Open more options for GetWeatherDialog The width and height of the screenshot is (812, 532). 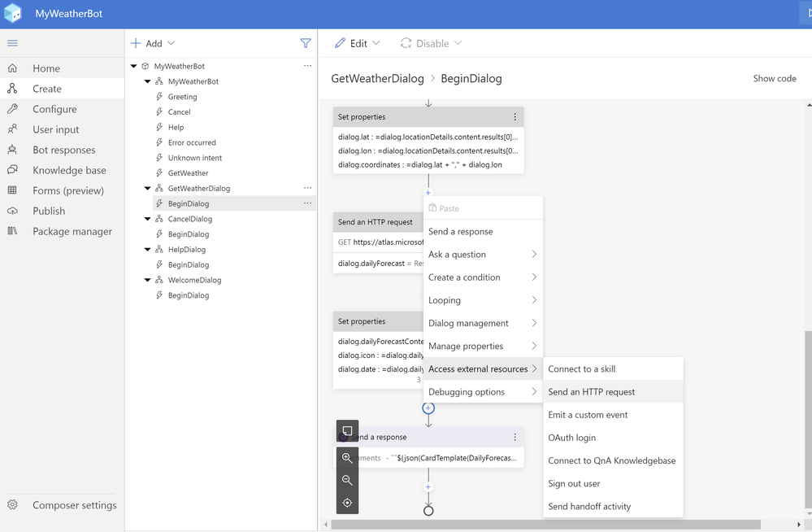point(307,188)
